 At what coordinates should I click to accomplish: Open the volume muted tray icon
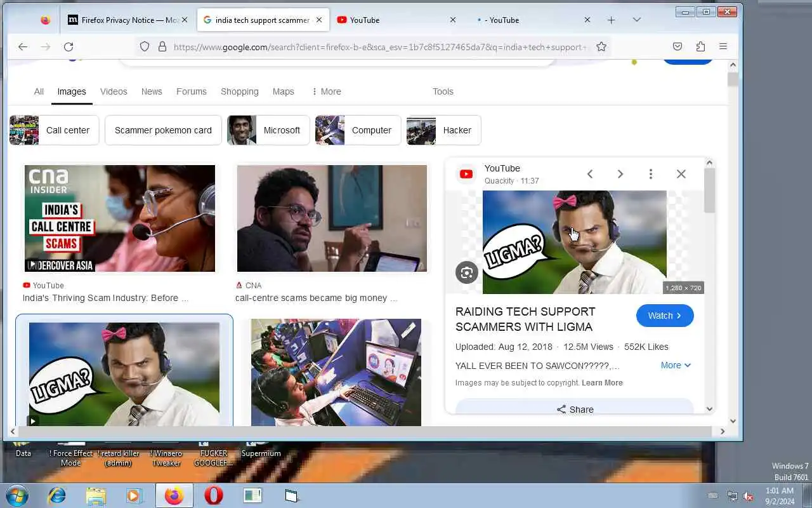748,496
